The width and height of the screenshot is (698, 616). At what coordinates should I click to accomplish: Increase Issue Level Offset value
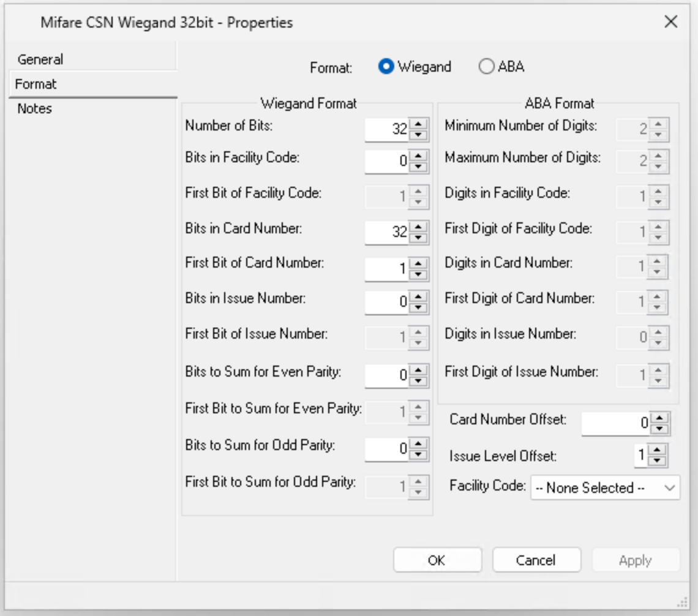[x=658, y=450]
